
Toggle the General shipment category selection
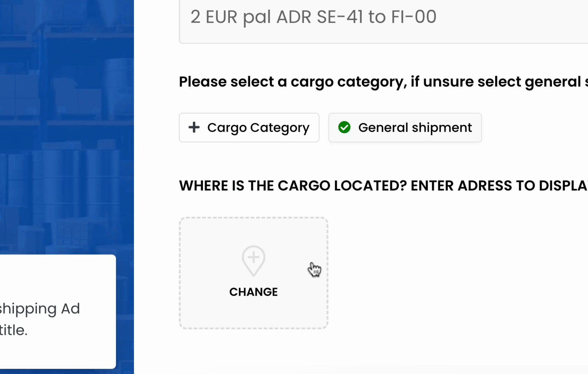(x=405, y=127)
